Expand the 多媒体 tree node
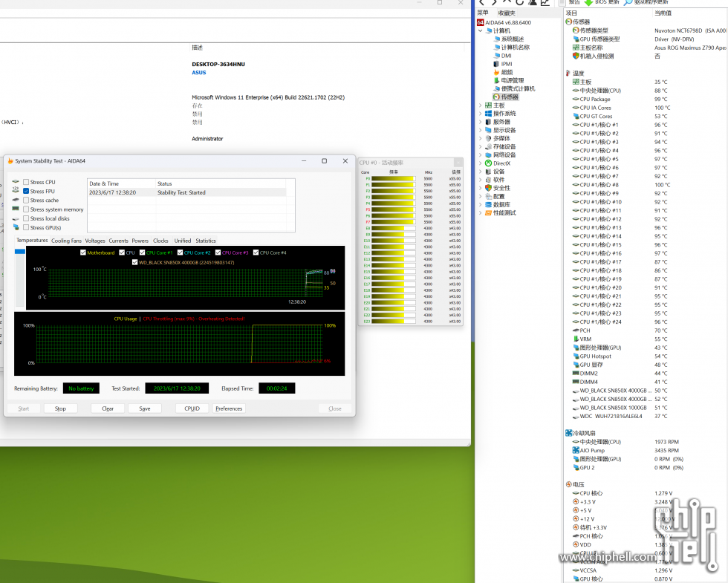The width and height of the screenshot is (728, 583). (x=481, y=138)
